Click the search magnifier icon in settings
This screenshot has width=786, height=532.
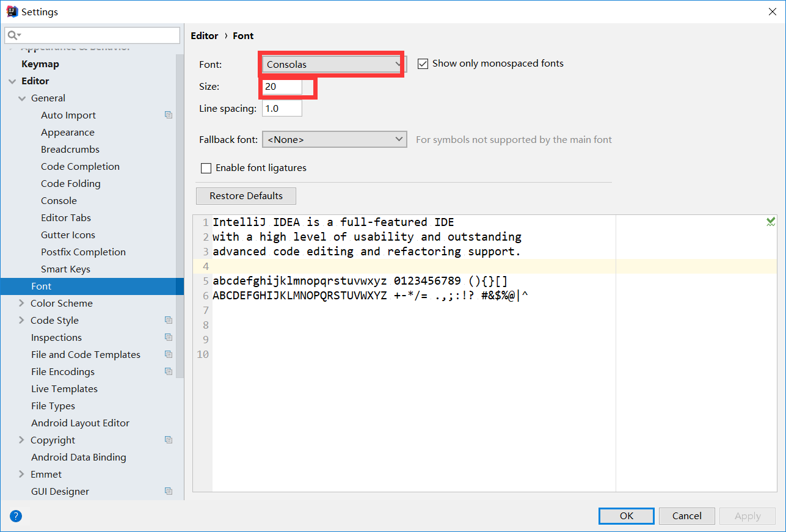pyautogui.click(x=13, y=35)
